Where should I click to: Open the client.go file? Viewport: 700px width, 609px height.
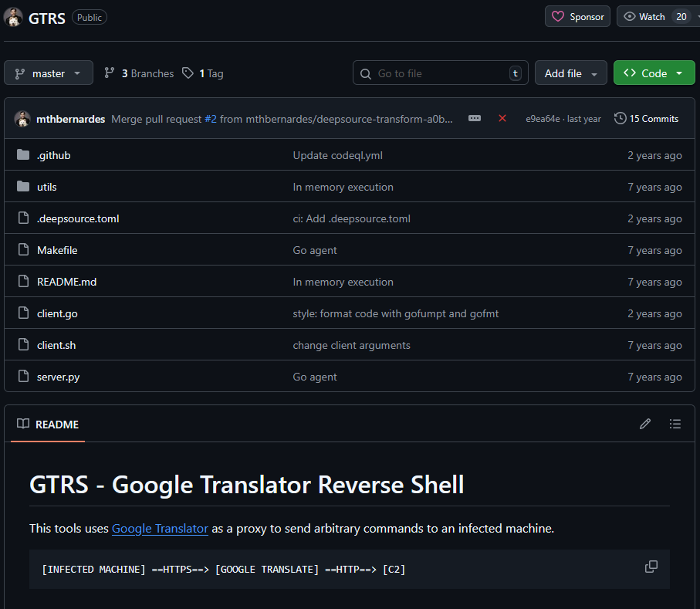57,313
